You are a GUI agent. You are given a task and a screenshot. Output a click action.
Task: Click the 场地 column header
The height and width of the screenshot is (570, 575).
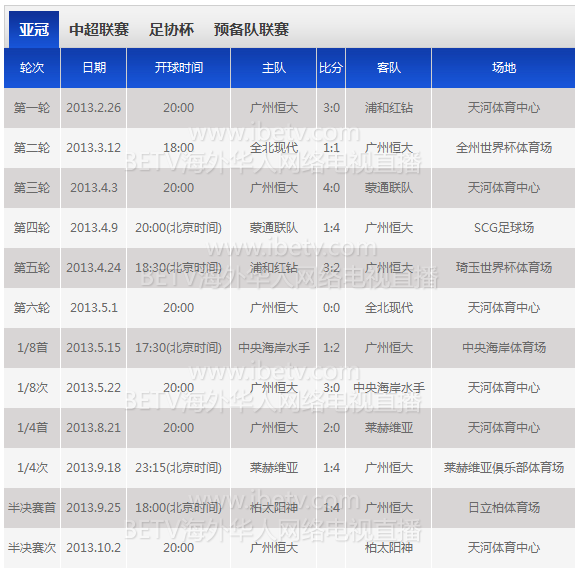504,68
